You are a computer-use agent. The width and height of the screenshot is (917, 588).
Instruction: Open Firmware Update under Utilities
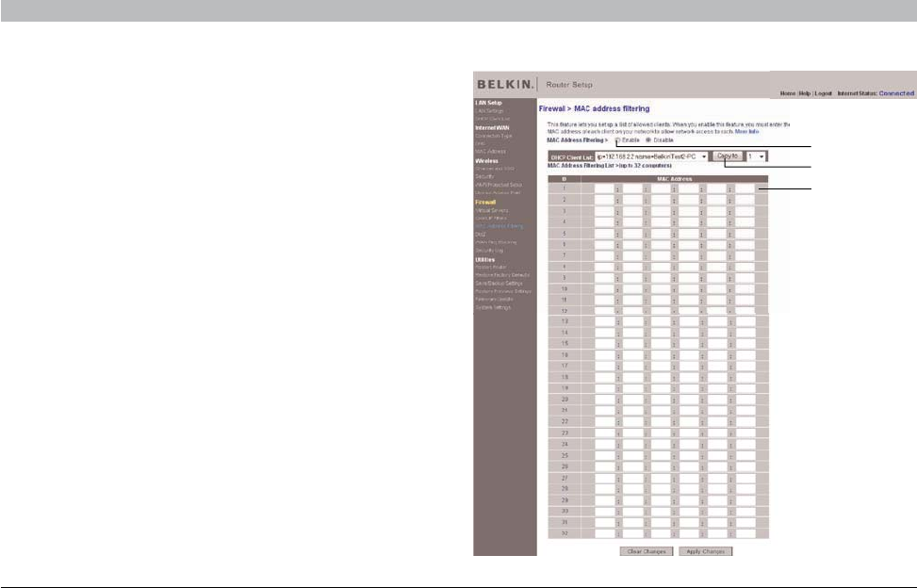tap(494, 299)
